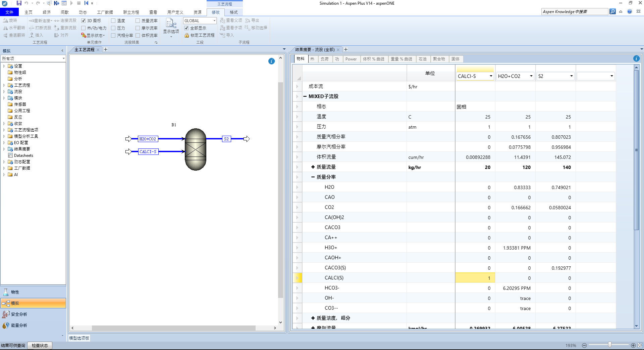This screenshot has width=644, height=350.
Task: Open Datasheets in navigation tree
Action: pos(23,156)
